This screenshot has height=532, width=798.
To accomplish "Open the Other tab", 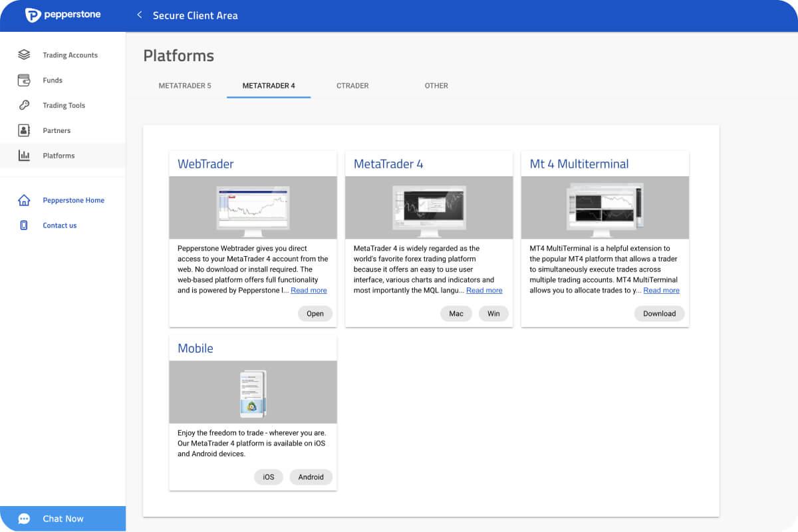I will pos(436,86).
